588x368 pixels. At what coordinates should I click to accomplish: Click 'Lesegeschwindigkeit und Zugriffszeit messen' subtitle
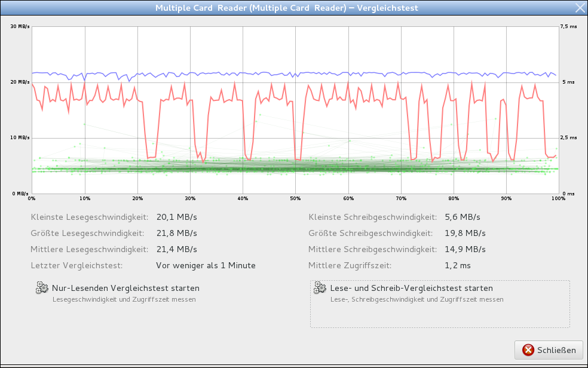pos(124,299)
